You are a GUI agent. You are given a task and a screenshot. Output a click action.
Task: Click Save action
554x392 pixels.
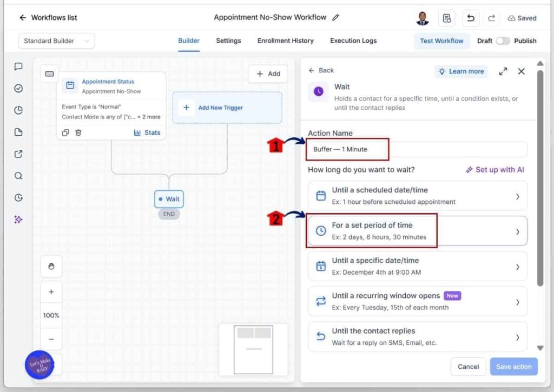(514, 367)
